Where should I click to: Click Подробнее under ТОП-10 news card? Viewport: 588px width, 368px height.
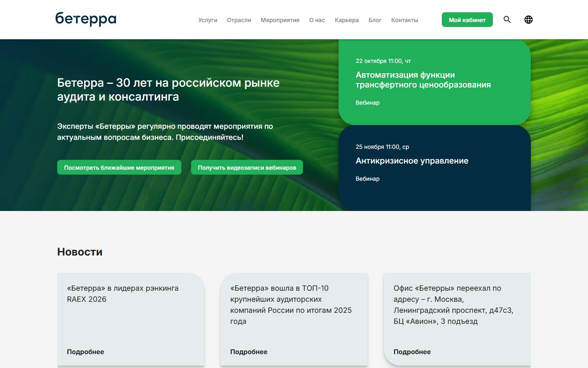pos(249,352)
